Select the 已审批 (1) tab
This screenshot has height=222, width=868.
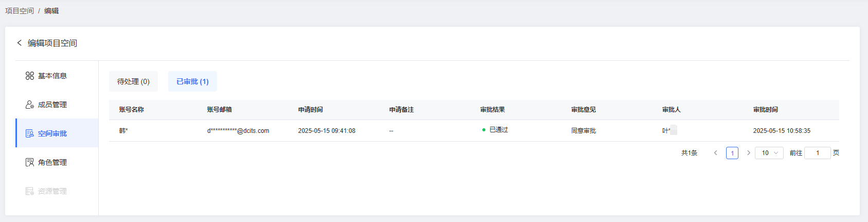(192, 81)
